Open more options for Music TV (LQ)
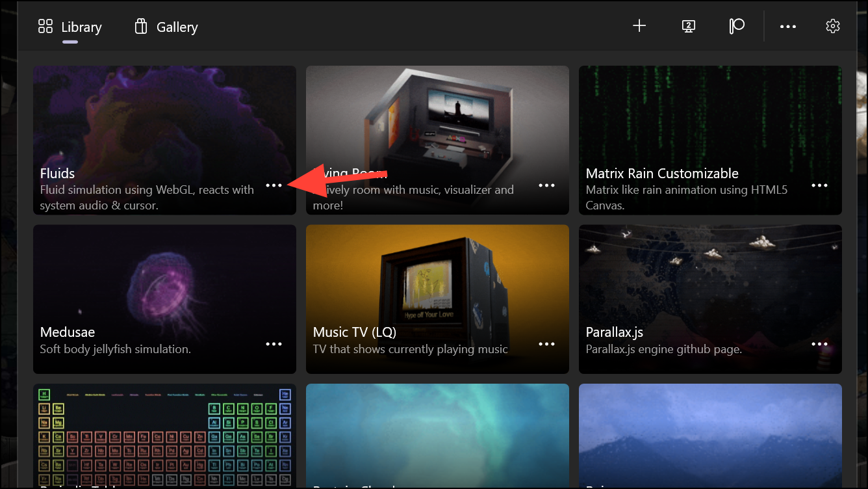Image resolution: width=868 pixels, height=489 pixels. pos(547,344)
